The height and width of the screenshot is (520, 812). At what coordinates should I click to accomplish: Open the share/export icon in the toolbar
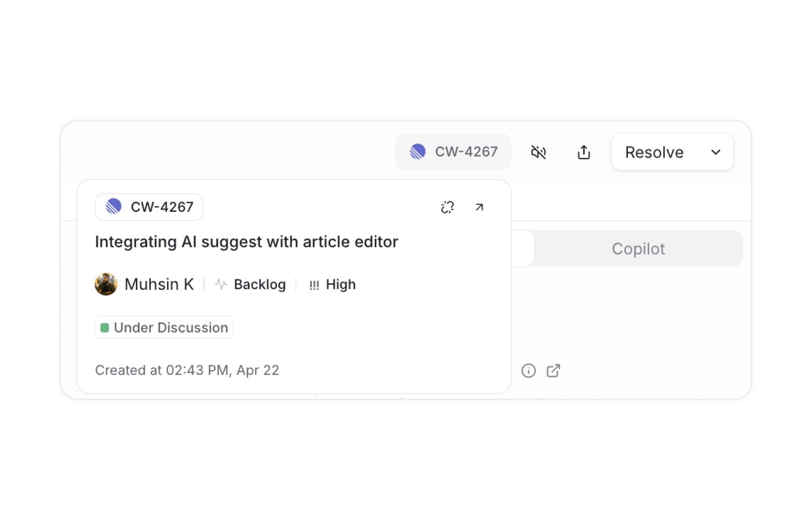pyautogui.click(x=583, y=152)
